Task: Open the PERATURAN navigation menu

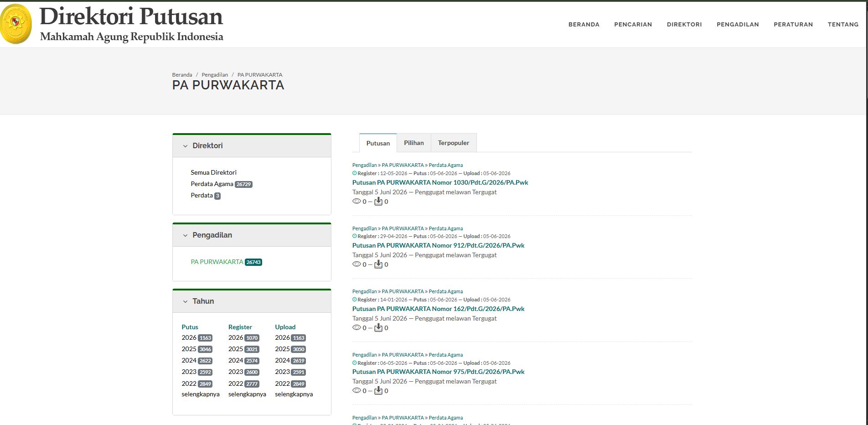Action: click(793, 25)
